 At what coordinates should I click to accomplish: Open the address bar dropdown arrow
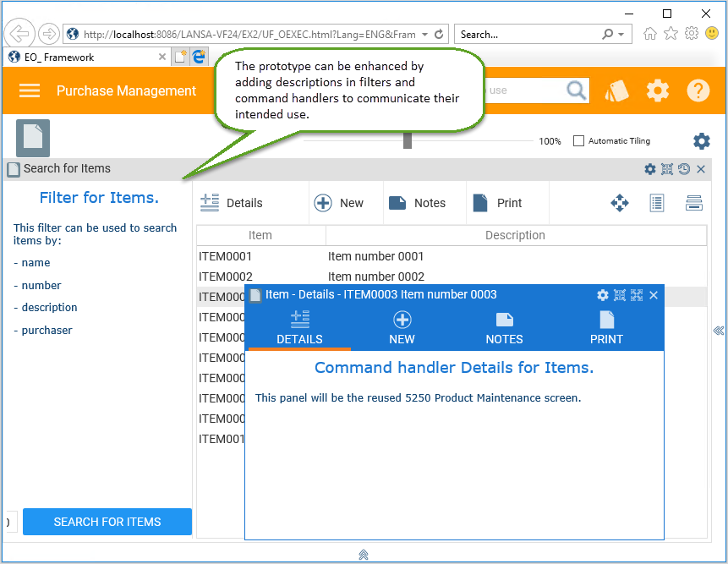click(424, 35)
